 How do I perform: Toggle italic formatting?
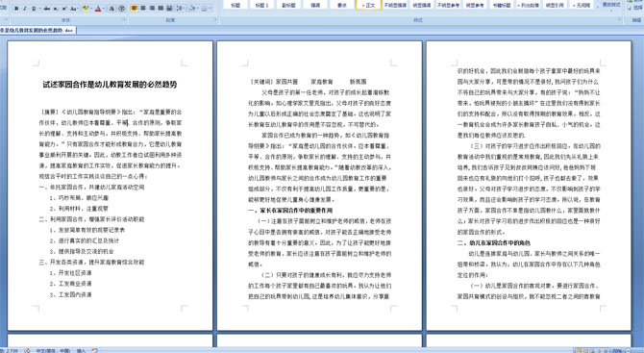click(25, 9)
